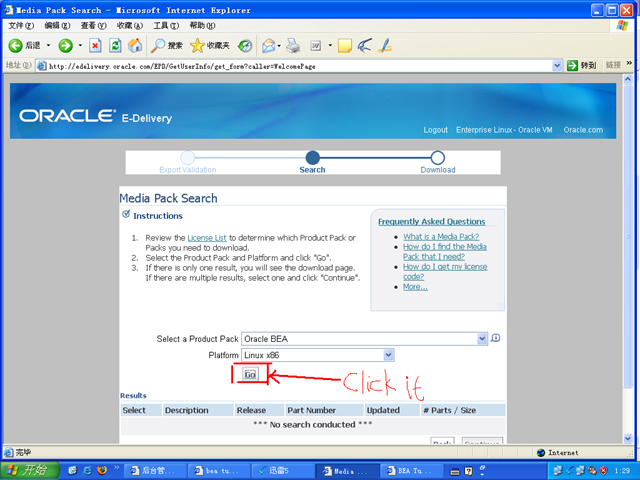Click the product pack info icon
The image size is (640, 480).
[495, 338]
